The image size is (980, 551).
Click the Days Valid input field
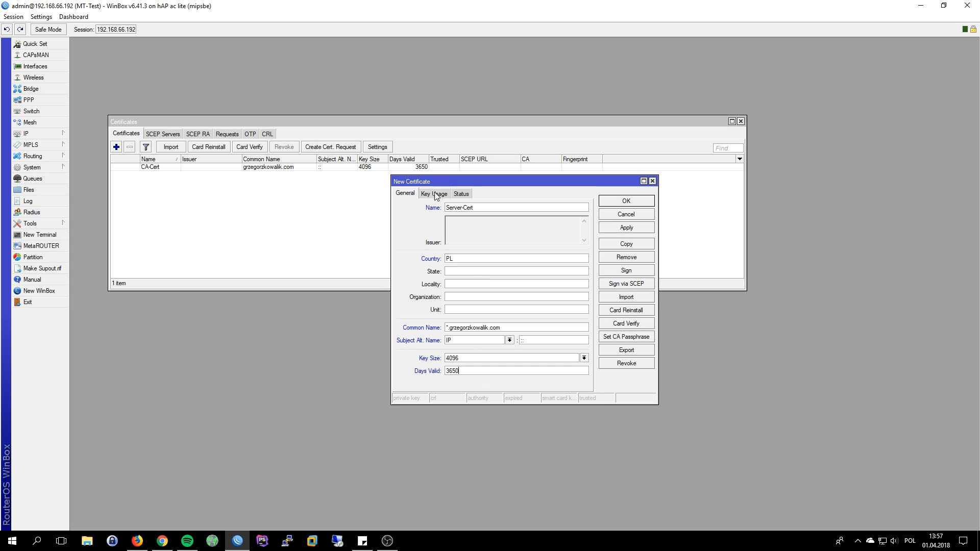[x=516, y=371]
